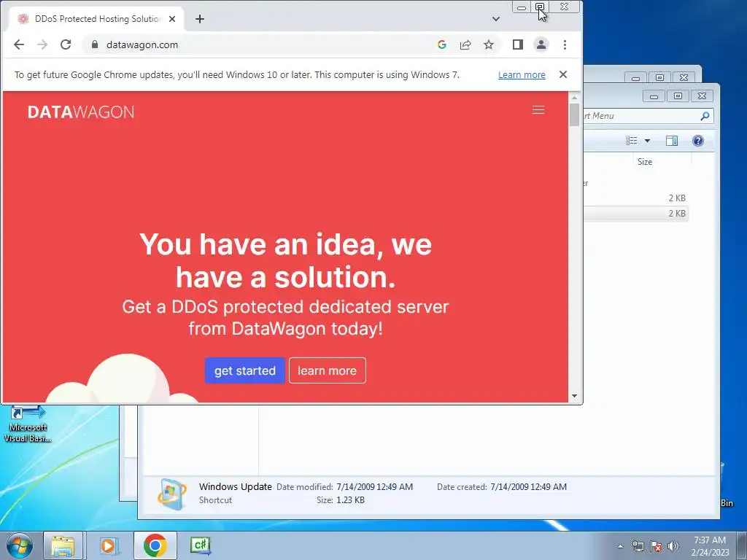
Task: Open the Chrome profile avatar
Action: coord(541,44)
